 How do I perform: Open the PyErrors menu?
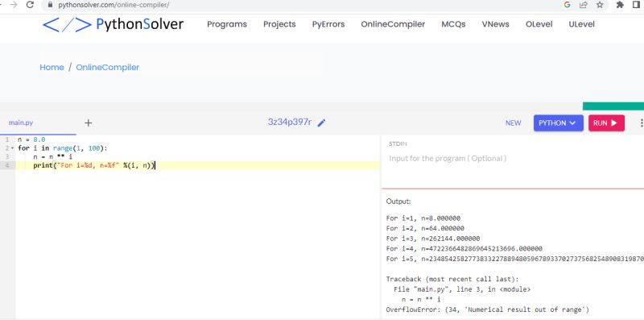click(328, 24)
